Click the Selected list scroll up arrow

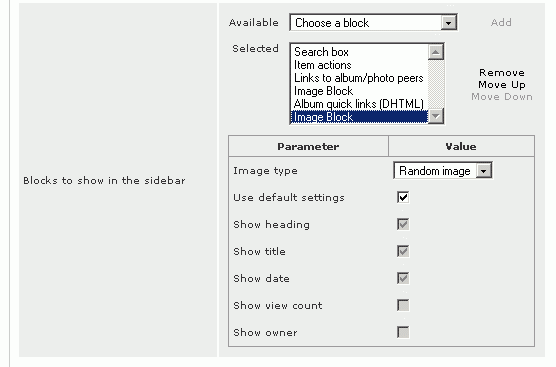click(435, 52)
